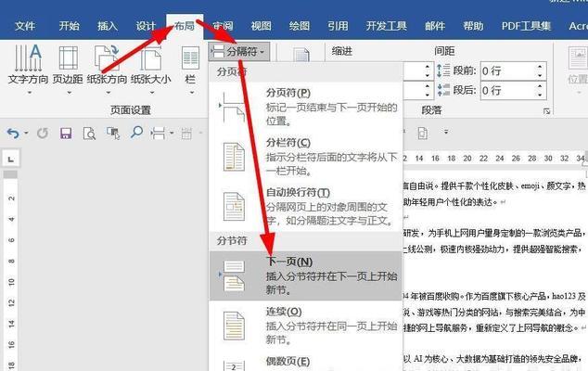Switch to the 设计 ribbon tab
Viewport: 588px width, 371px height.
click(146, 26)
